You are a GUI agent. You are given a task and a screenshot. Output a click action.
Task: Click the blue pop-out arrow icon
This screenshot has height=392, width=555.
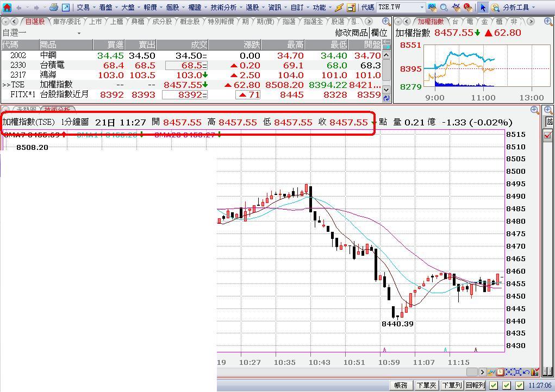(66, 8)
